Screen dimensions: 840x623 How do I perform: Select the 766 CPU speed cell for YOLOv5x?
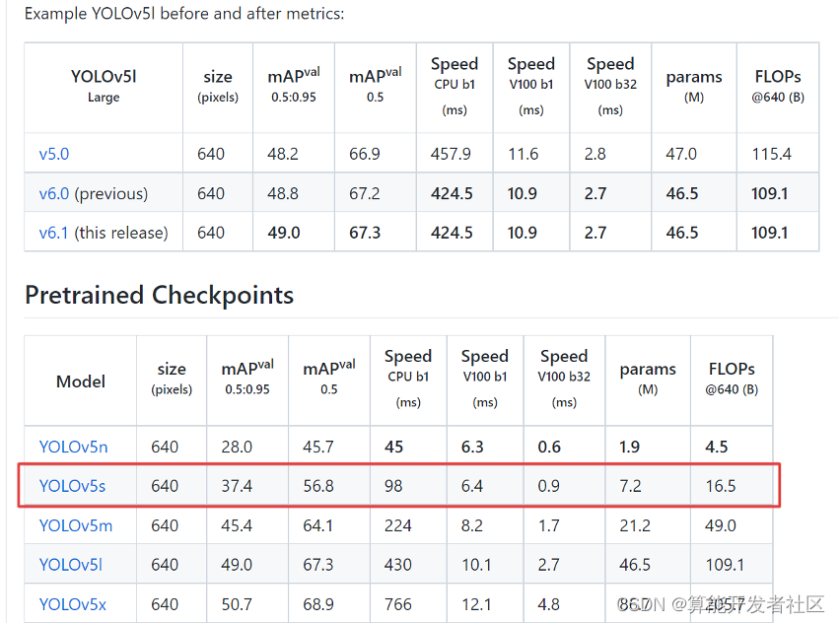(x=398, y=604)
